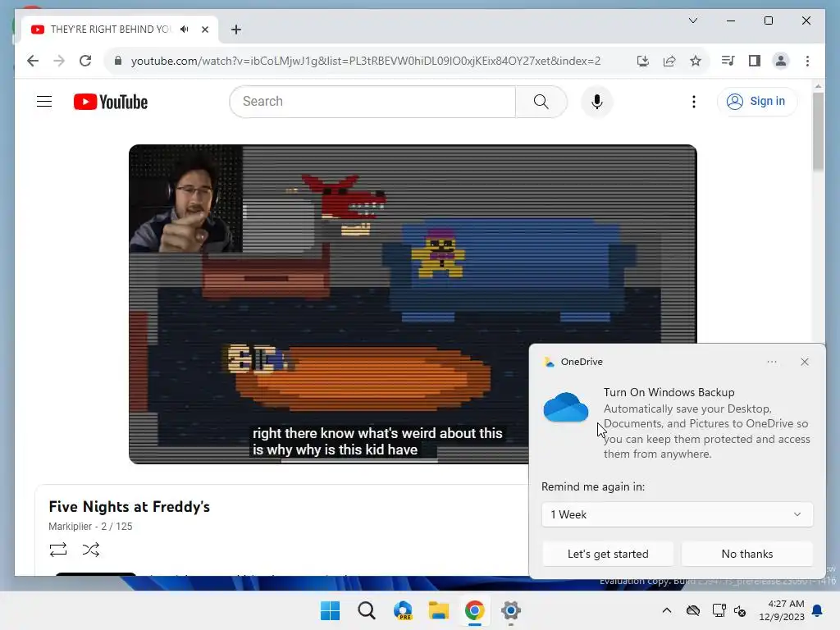The width and height of the screenshot is (840, 630).
Task: Start voice search with the microphone icon
Action: [x=597, y=101]
